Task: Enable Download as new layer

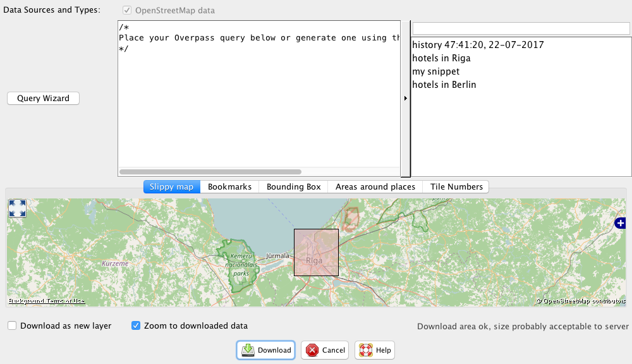Action: click(12, 325)
